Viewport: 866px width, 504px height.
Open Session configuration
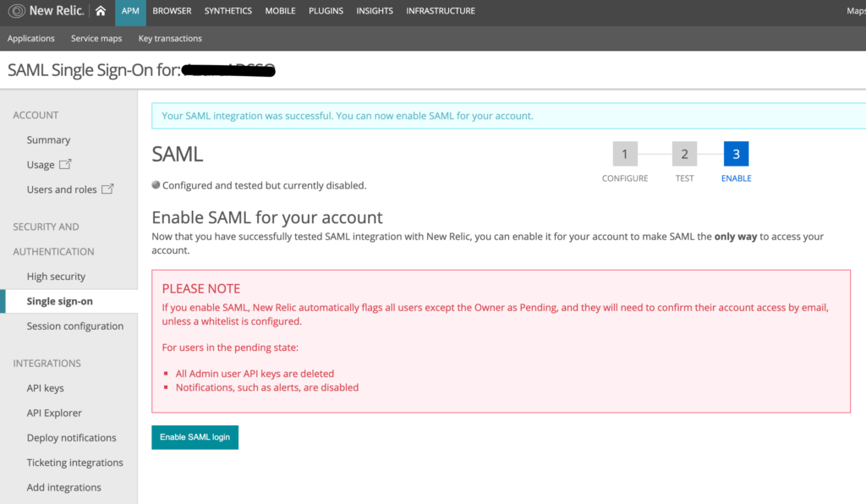[x=75, y=326]
